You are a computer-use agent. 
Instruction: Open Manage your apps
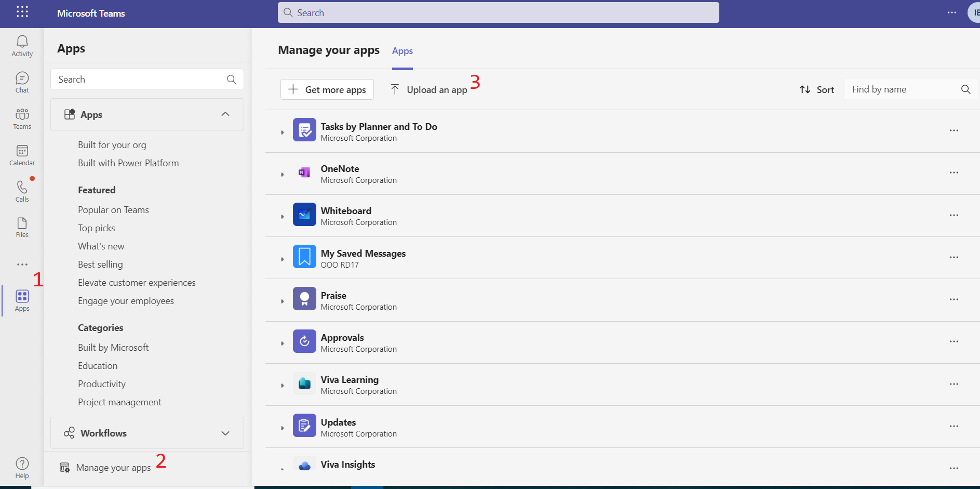tap(105, 468)
